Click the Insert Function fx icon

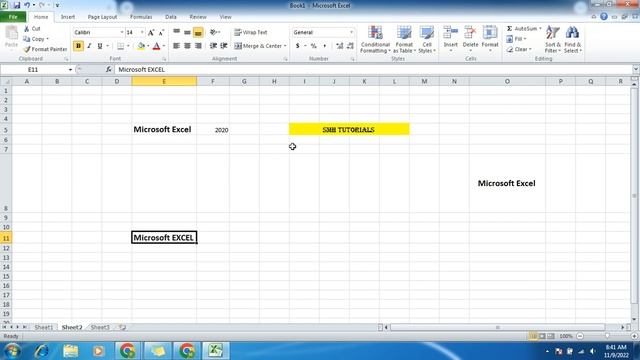click(x=109, y=70)
